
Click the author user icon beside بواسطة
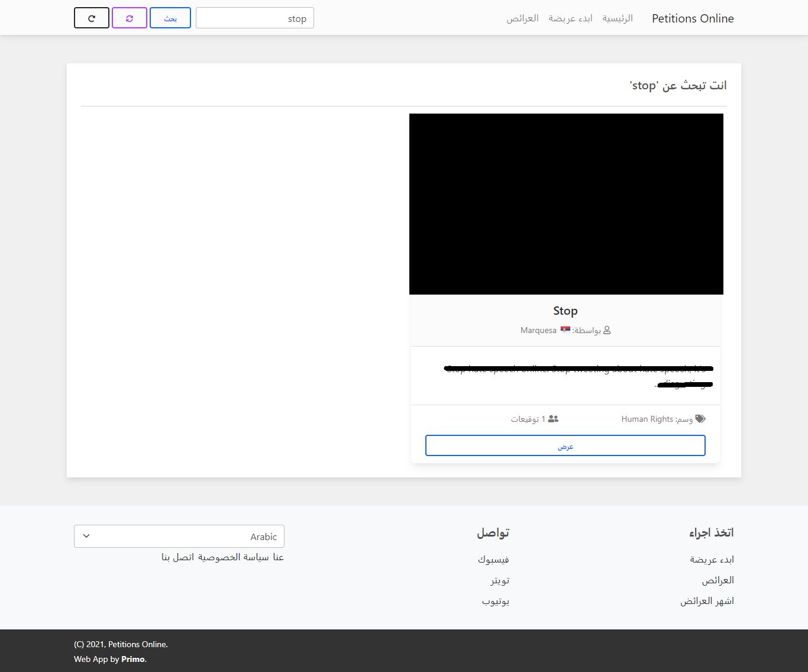click(607, 330)
